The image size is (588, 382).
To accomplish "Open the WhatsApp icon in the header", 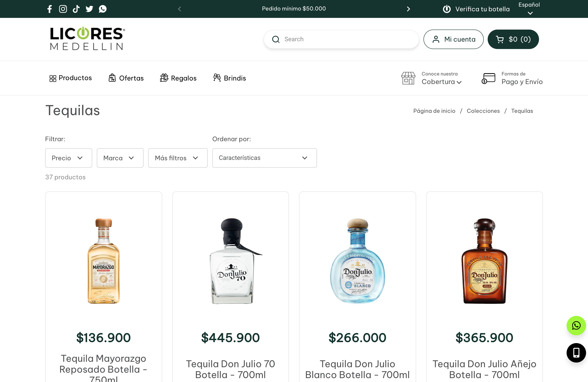I will [x=102, y=9].
